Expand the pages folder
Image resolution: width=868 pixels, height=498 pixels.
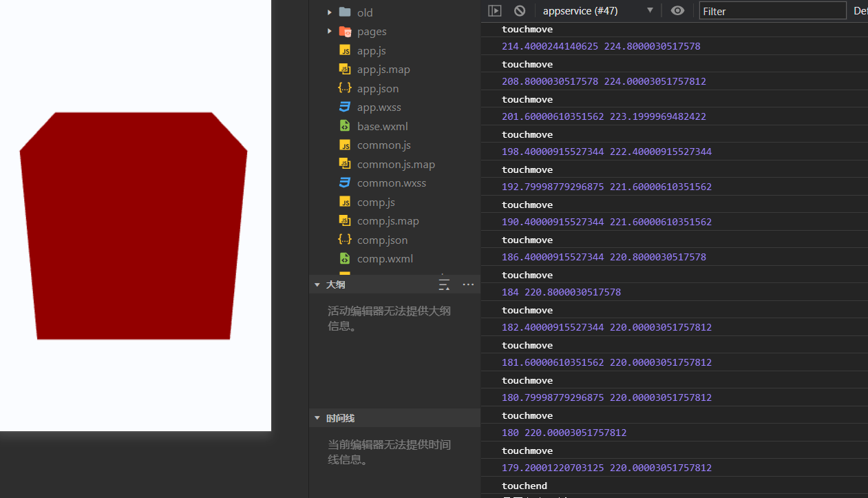[x=330, y=31]
